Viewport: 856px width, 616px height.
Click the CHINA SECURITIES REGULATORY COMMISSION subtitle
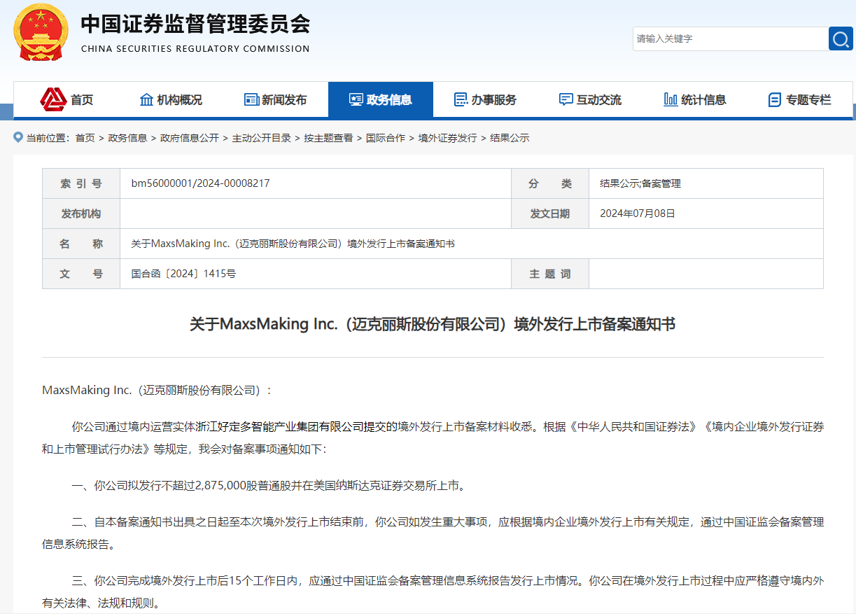click(x=195, y=49)
